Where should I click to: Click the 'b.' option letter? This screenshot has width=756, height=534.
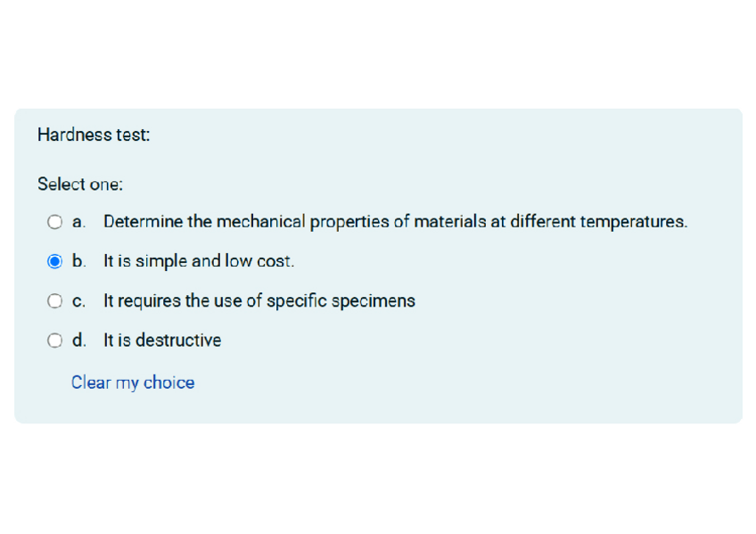pos(79,261)
